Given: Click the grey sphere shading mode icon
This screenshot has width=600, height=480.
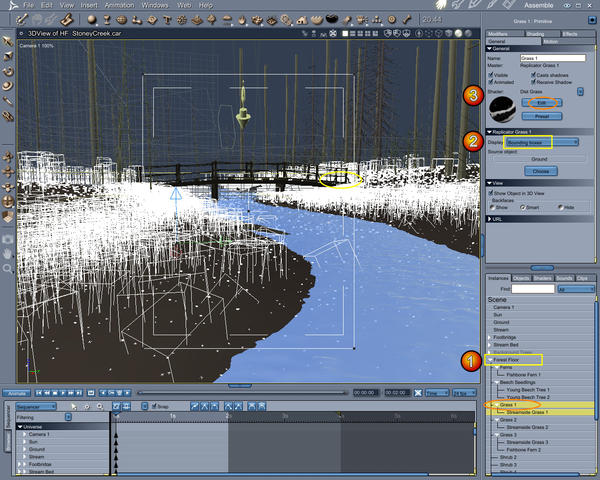Looking at the screenshot, I should pos(468,34).
